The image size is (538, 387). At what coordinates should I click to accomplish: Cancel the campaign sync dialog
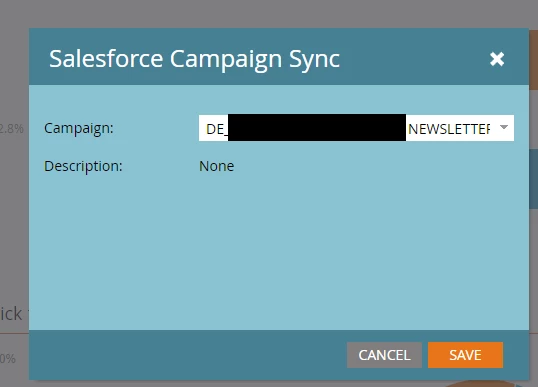click(384, 355)
